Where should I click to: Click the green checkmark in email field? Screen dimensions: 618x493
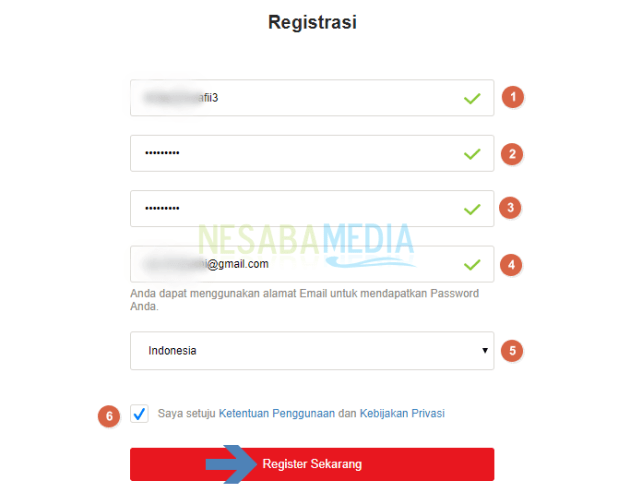coord(472,265)
